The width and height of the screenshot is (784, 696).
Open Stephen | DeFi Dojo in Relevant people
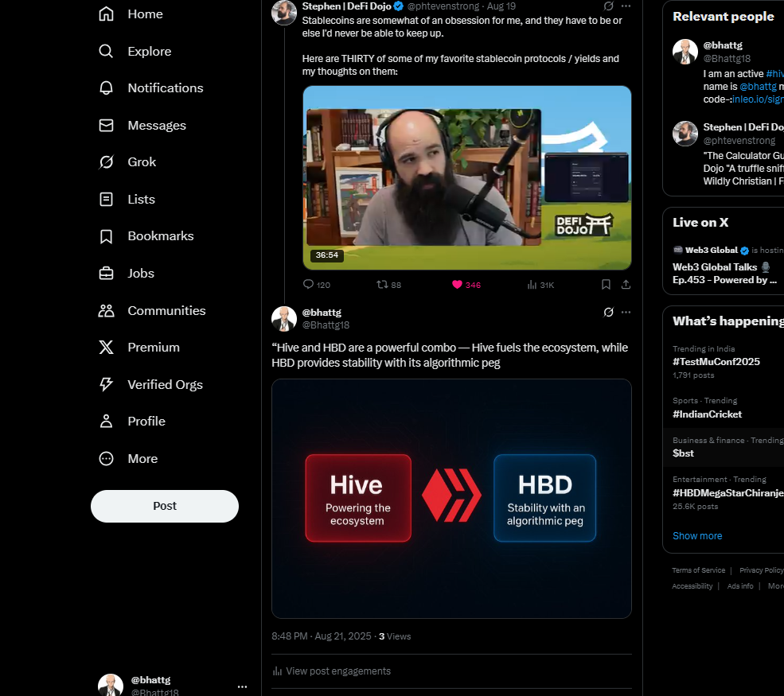pos(743,127)
